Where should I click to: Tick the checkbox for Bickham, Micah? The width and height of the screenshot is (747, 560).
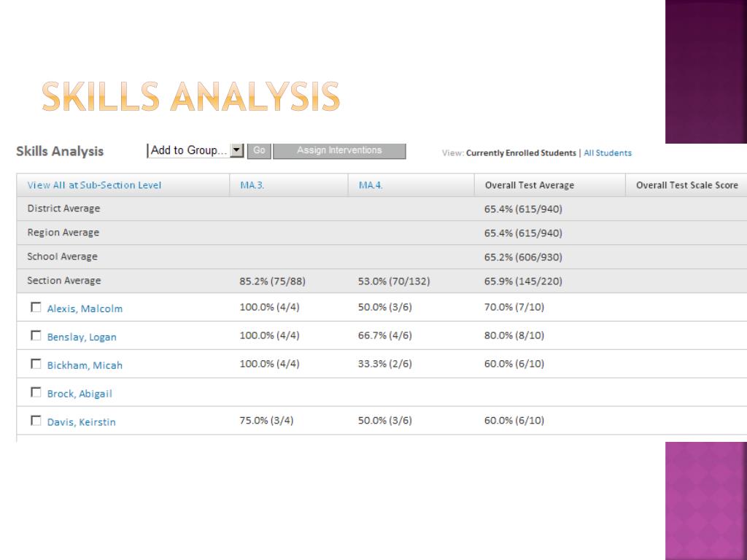36,364
